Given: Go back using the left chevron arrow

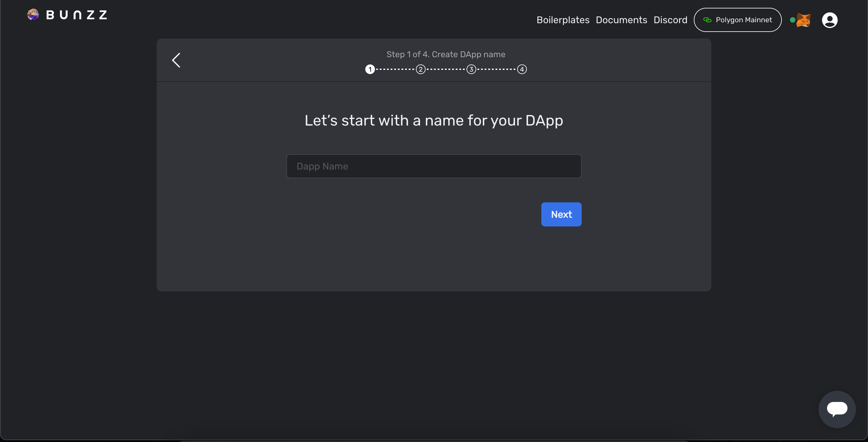Looking at the screenshot, I should pyautogui.click(x=176, y=60).
